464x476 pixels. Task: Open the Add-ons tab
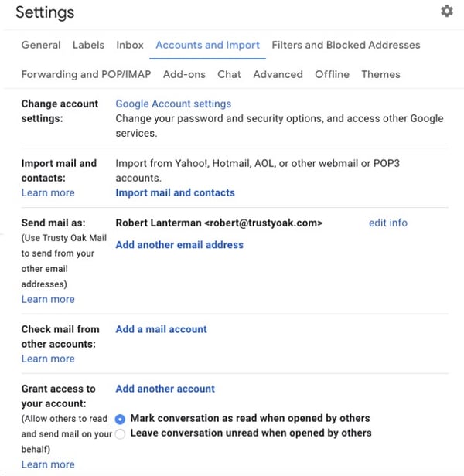click(185, 74)
